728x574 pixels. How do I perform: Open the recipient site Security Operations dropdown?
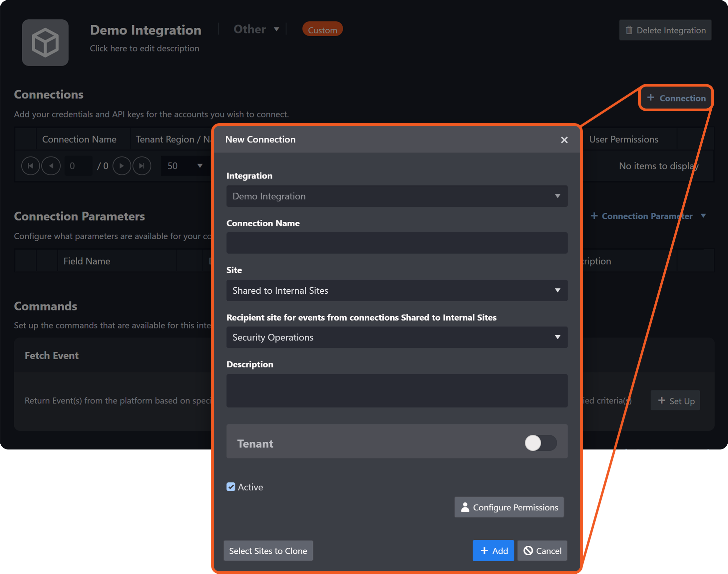[x=397, y=337]
